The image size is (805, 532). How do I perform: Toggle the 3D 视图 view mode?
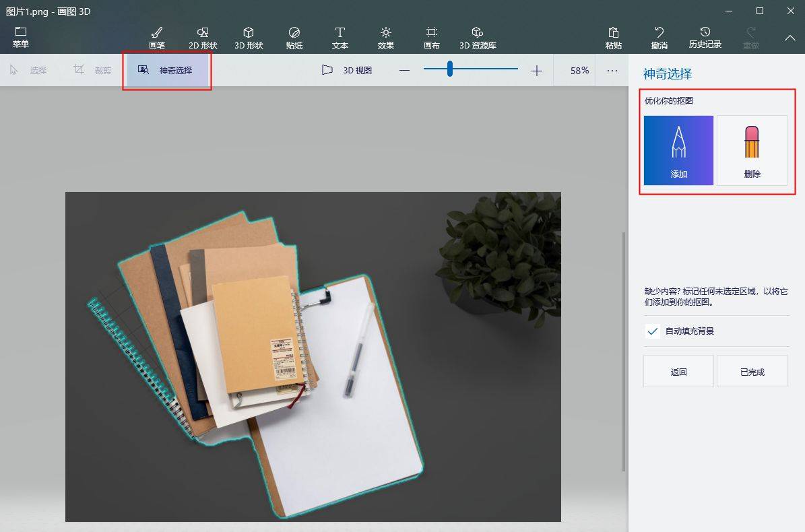coord(347,70)
